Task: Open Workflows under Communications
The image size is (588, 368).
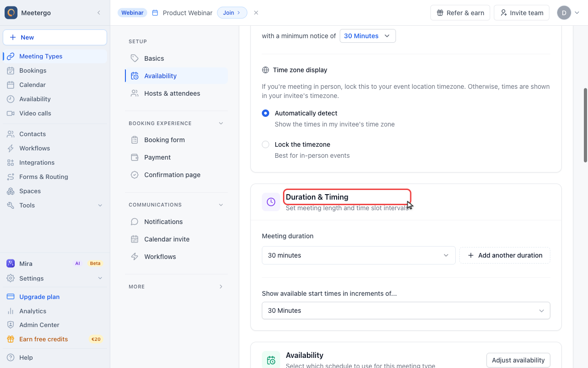Action: 176,257
